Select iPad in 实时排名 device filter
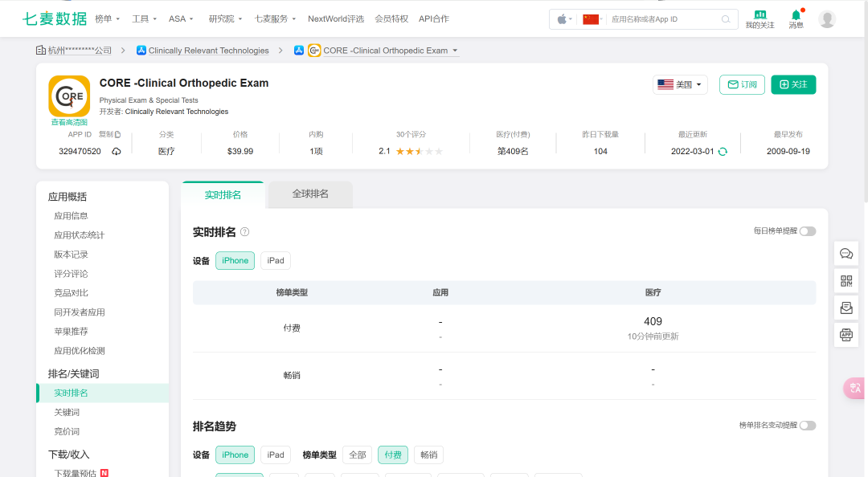The height and width of the screenshot is (477, 868). click(276, 261)
